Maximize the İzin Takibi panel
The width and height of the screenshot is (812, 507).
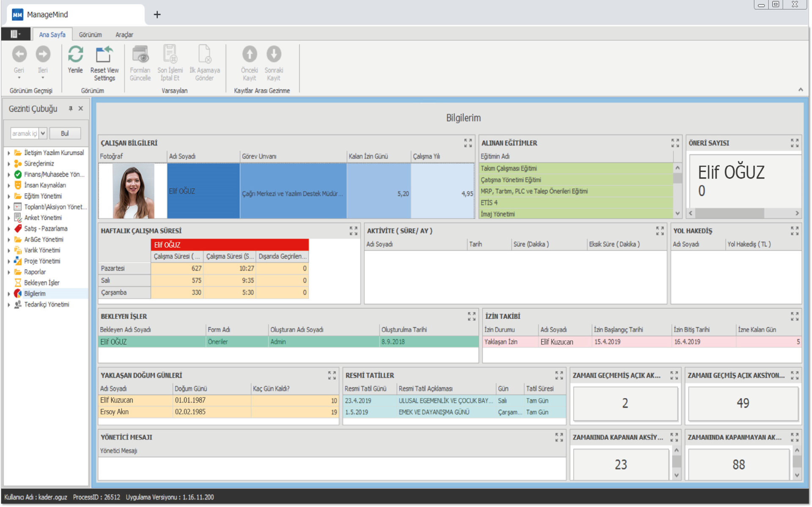pos(794,316)
